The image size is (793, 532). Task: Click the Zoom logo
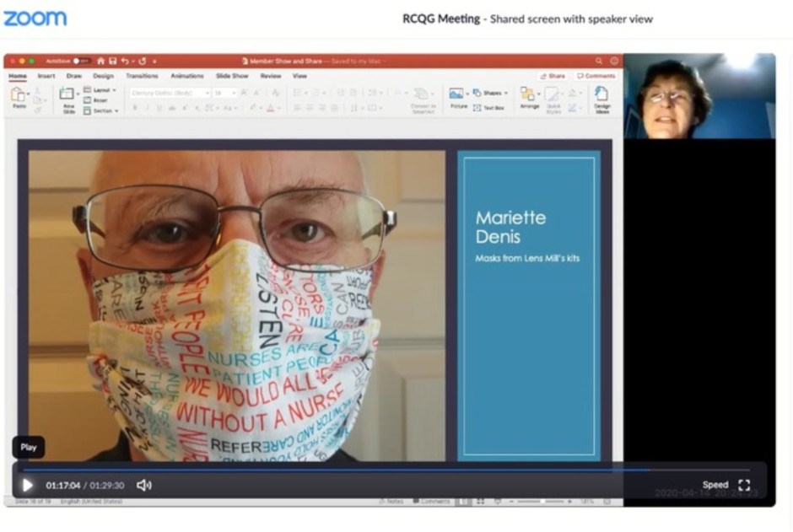pos(35,19)
